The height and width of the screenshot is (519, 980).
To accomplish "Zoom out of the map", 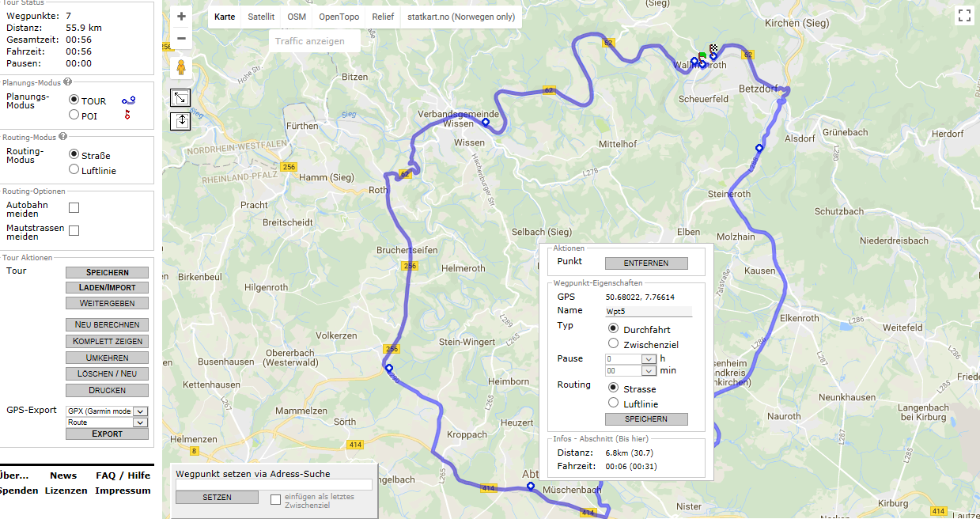I will (x=181, y=38).
